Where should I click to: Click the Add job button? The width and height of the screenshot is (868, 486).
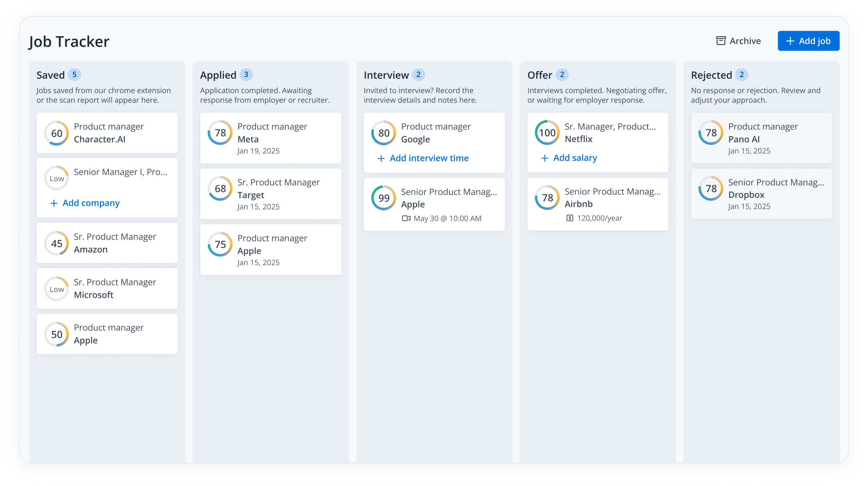tap(809, 41)
